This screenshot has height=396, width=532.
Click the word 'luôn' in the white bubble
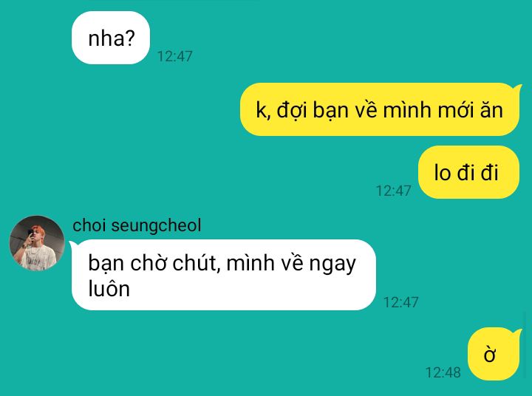109,289
